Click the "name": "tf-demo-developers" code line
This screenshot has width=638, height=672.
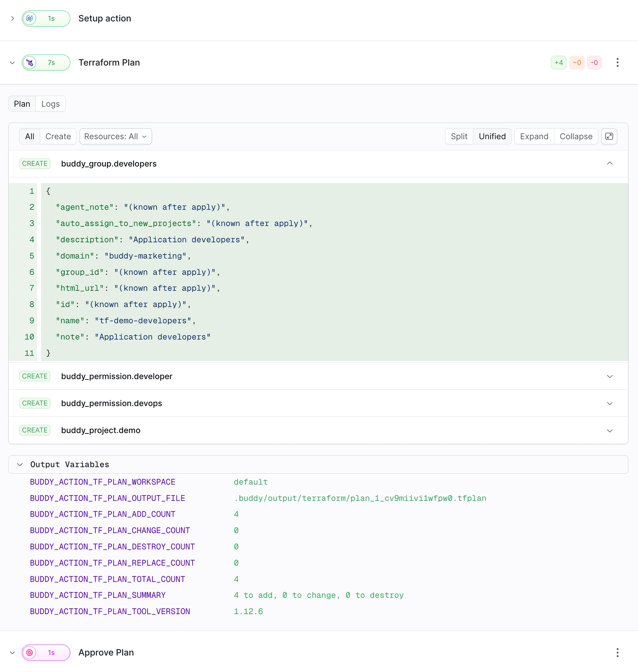pyautogui.click(x=126, y=320)
